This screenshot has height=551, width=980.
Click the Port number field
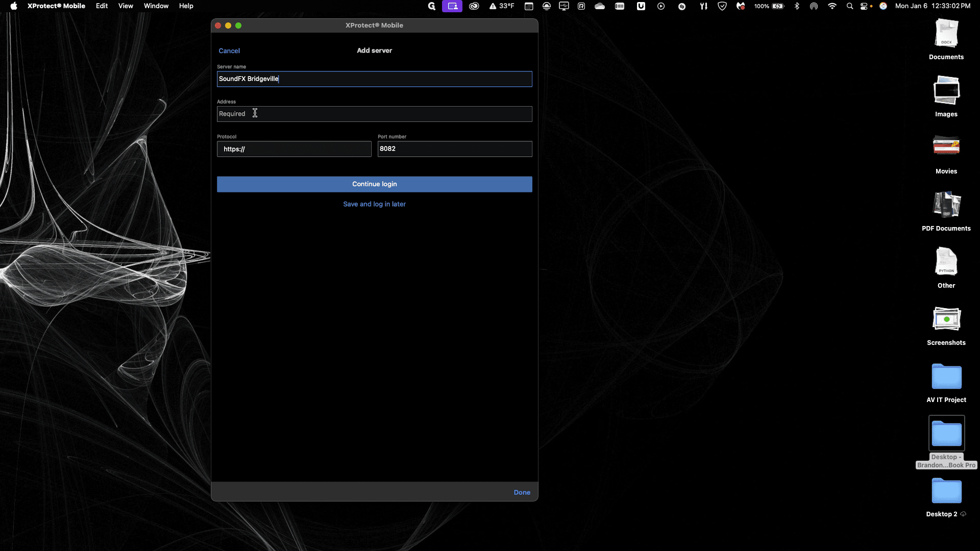click(455, 149)
